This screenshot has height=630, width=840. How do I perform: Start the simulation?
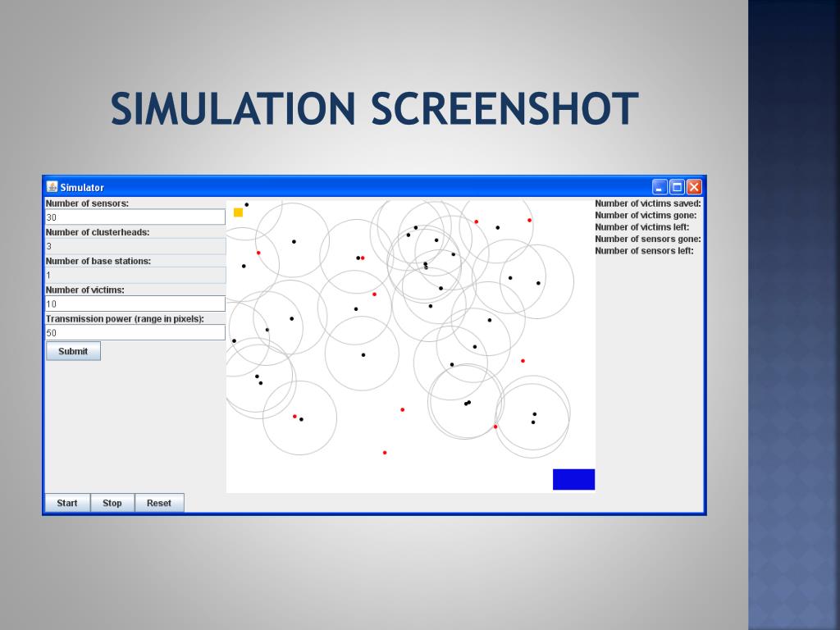tap(67, 503)
